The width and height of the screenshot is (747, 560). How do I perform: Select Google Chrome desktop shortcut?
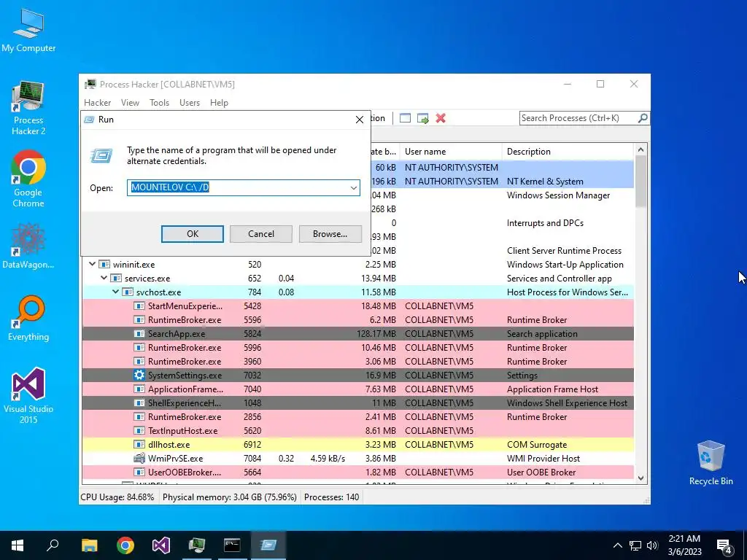pos(28,179)
